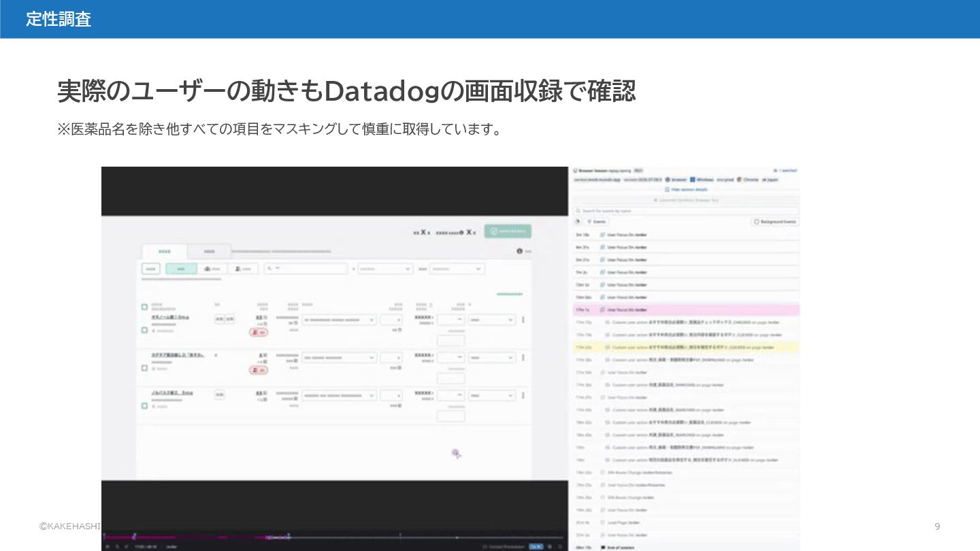
Task: Select the End of session event row
Action: pos(686,547)
